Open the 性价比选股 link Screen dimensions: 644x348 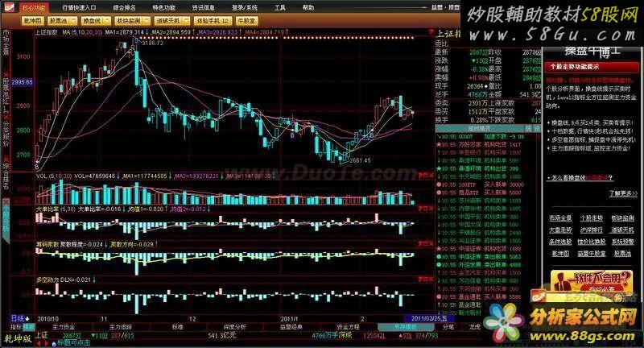tap(592, 242)
